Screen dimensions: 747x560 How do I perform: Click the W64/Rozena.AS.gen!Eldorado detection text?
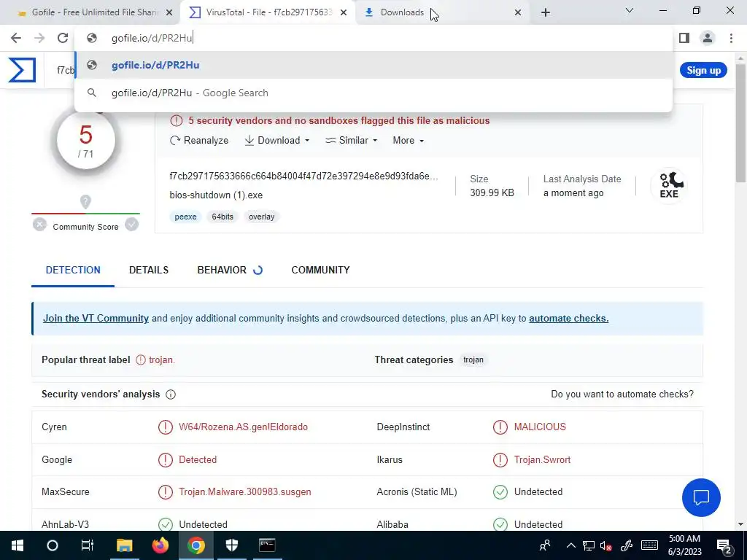tap(243, 427)
